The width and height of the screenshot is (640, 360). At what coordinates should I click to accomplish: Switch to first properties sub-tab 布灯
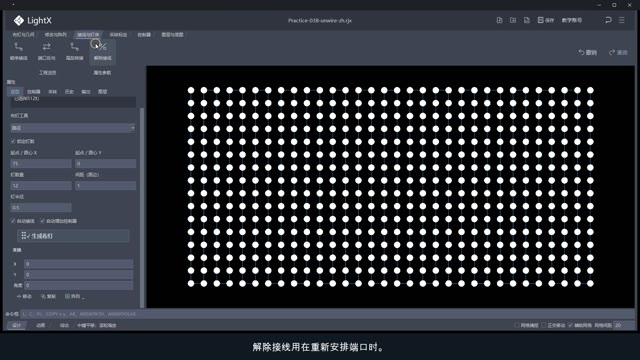click(x=15, y=91)
